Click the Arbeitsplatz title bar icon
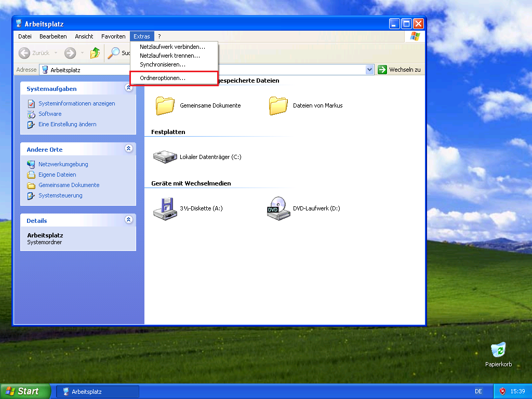 tap(19, 24)
